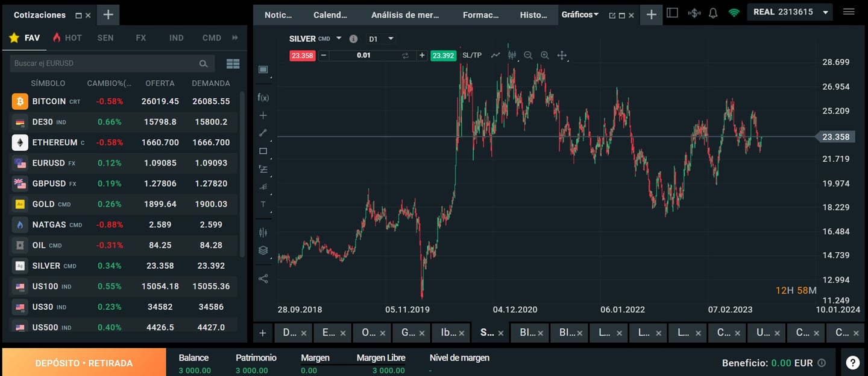Open the SILVER symbol dropdown arrow

339,38
